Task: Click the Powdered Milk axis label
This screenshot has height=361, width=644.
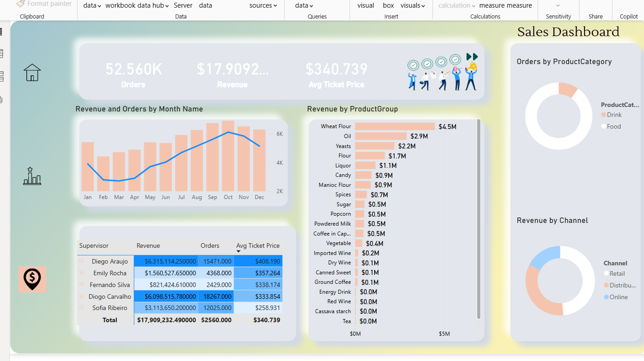Action: (x=333, y=224)
